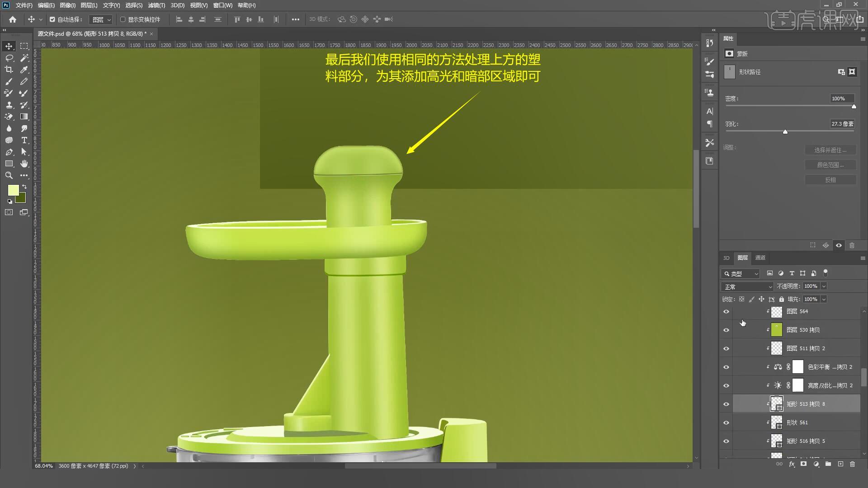Select the Zoom tool
This screenshot has width=868, height=488.
9,175
